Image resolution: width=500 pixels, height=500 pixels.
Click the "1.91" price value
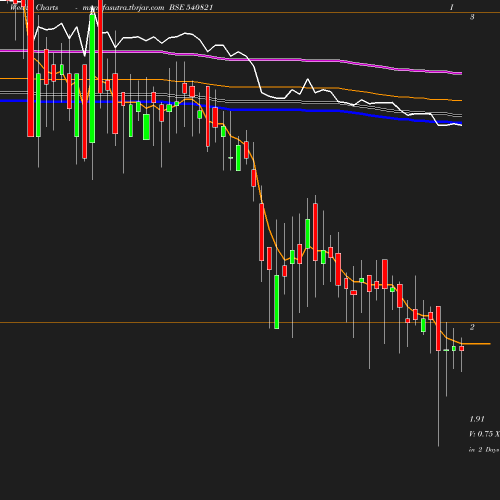(477, 419)
